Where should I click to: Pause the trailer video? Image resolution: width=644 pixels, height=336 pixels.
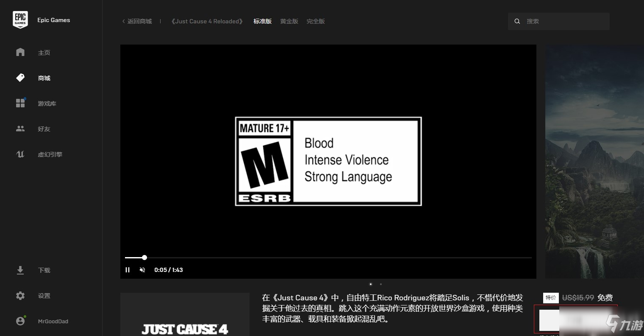128,270
